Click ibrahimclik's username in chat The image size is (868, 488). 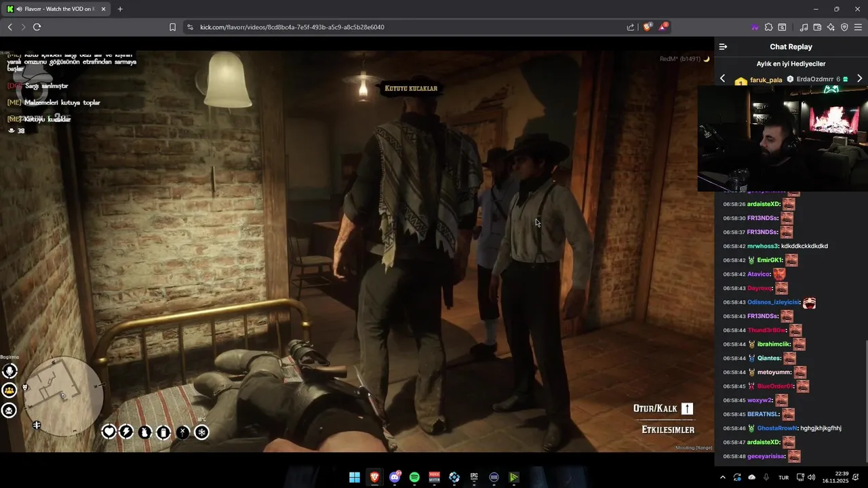point(773,344)
